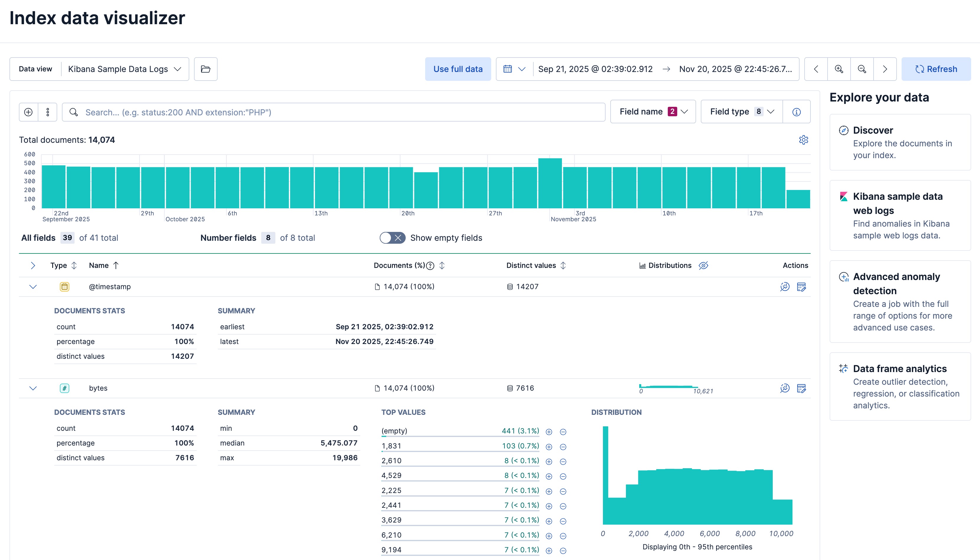Open the Field type filter dropdown
980x560 pixels.
click(x=742, y=112)
